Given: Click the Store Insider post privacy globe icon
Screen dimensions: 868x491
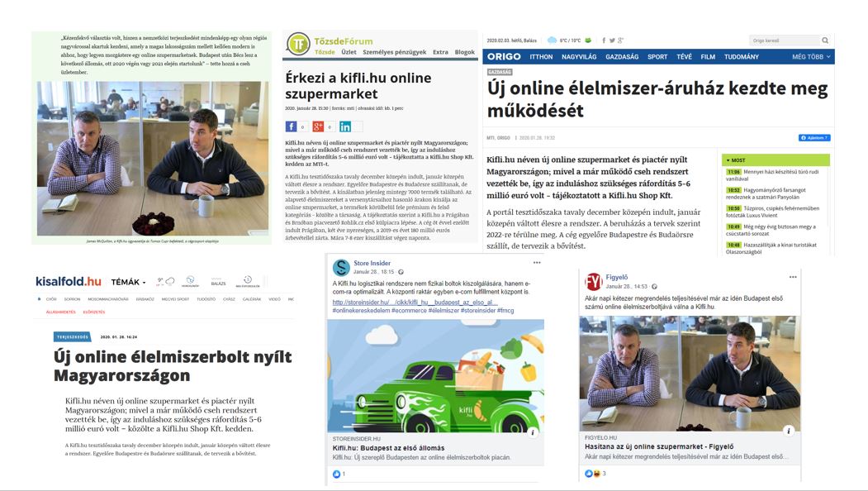Looking at the screenshot, I should (x=401, y=272).
